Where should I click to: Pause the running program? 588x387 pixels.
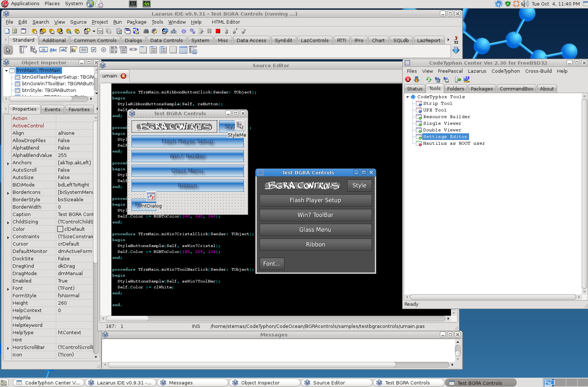[209, 31]
